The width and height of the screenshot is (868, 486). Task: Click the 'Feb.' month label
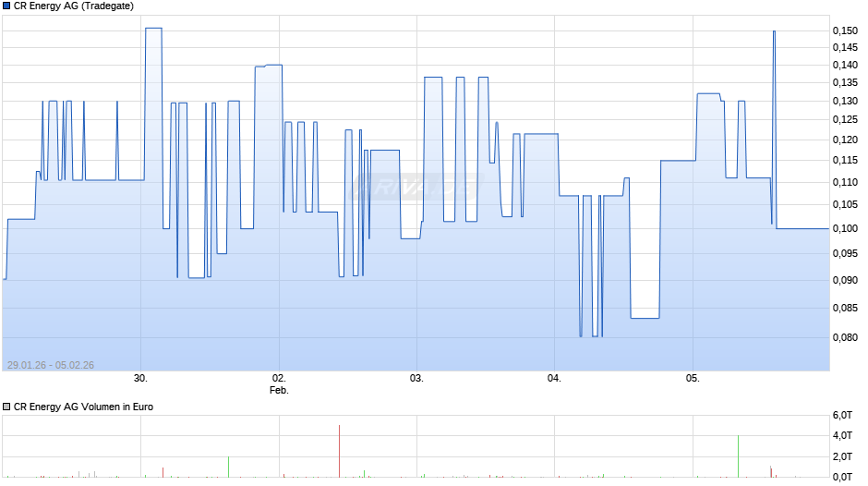click(279, 390)
